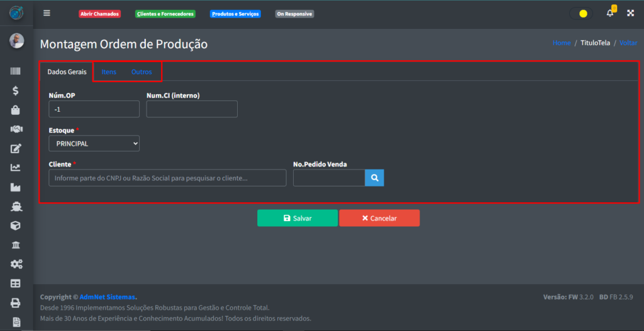Screen dimensions: 644x331
Task: Toggle the dark/light theme switch
Action: point(580,13)
